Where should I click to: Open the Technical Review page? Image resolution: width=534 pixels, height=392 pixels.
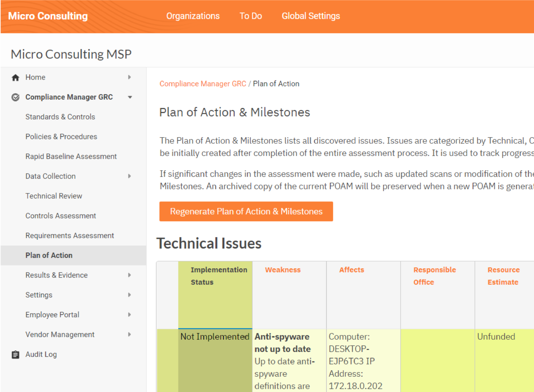point(54,196)
